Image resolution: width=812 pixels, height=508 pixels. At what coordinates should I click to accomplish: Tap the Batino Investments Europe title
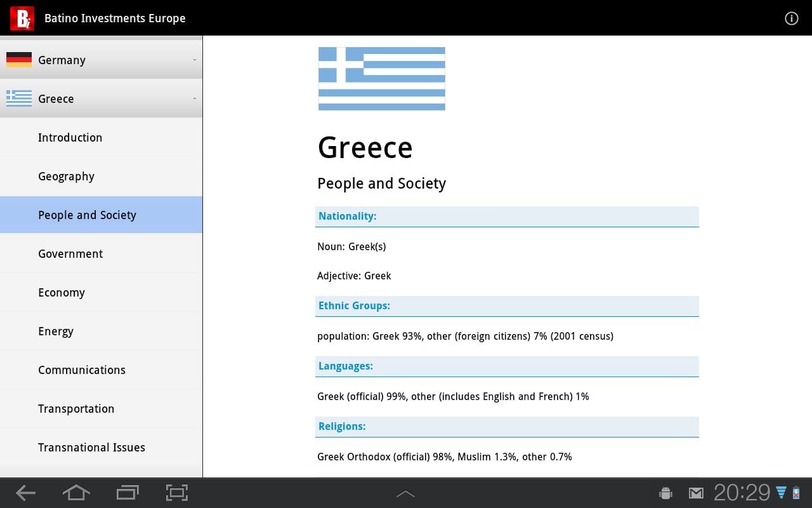click(x=115, y=18)
